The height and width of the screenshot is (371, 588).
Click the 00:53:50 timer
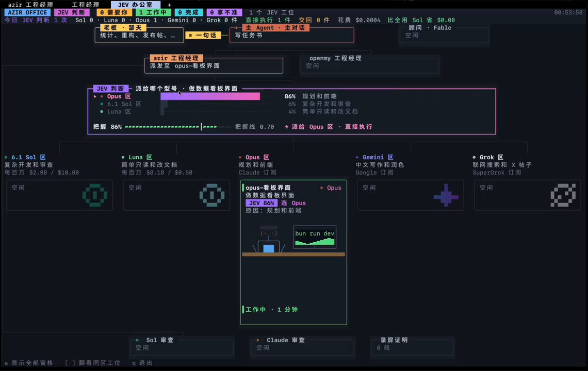(568, 12)
